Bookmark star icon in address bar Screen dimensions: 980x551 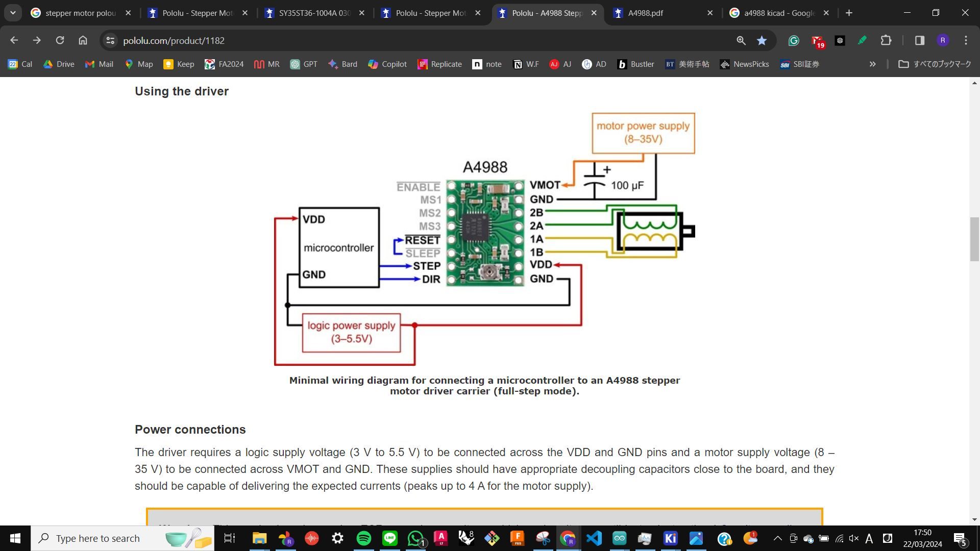(x=762, y=40)
